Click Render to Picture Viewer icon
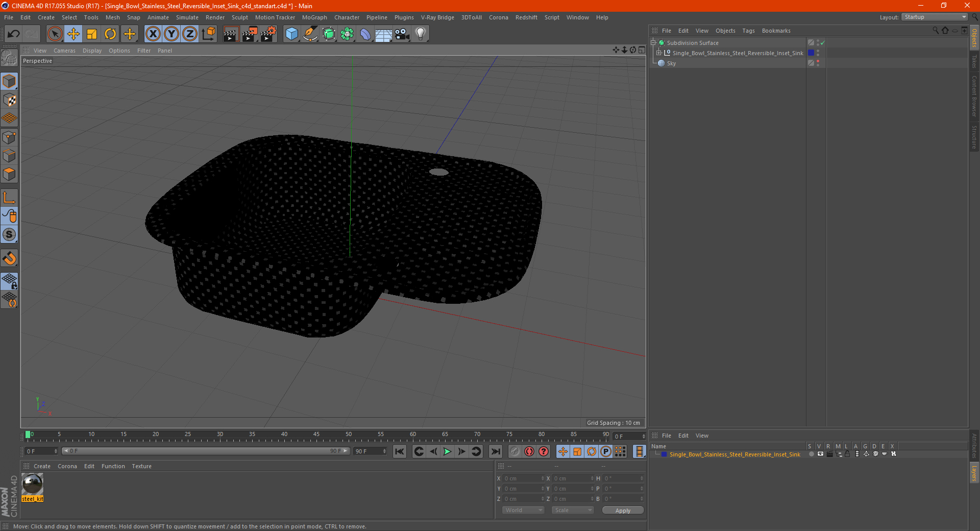 [x=250, y=34]
